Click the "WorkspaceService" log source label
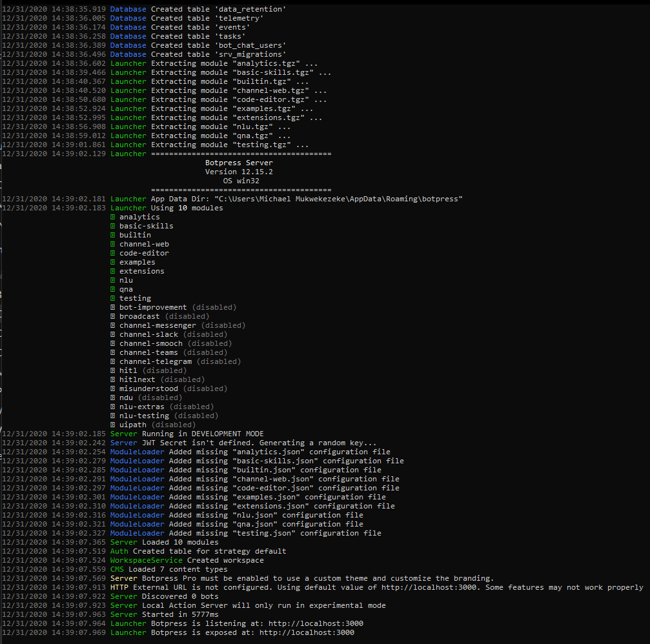The image size is (650, 644). (147, 560)
